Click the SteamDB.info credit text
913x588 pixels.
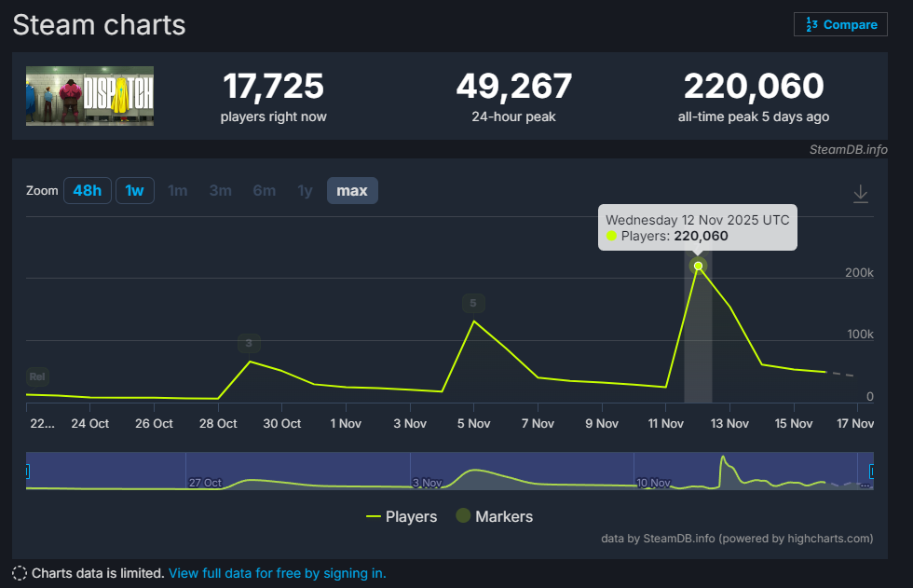[x=849, y=150]
